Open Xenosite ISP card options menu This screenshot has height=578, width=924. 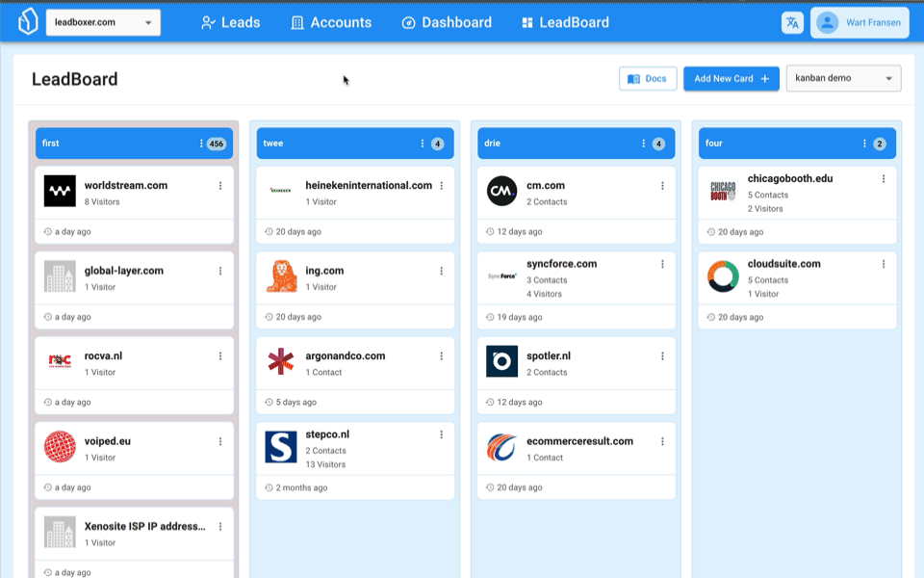(220, 527)
